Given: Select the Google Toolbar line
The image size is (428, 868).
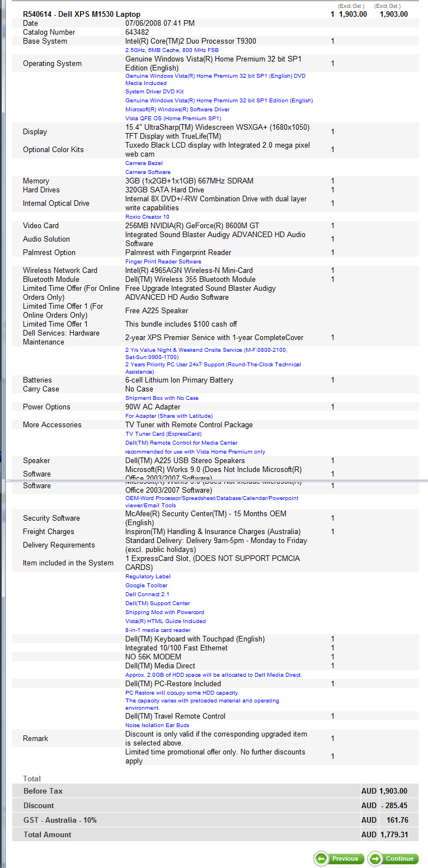Looking at the screenshot, I should [x=147, y=585].
